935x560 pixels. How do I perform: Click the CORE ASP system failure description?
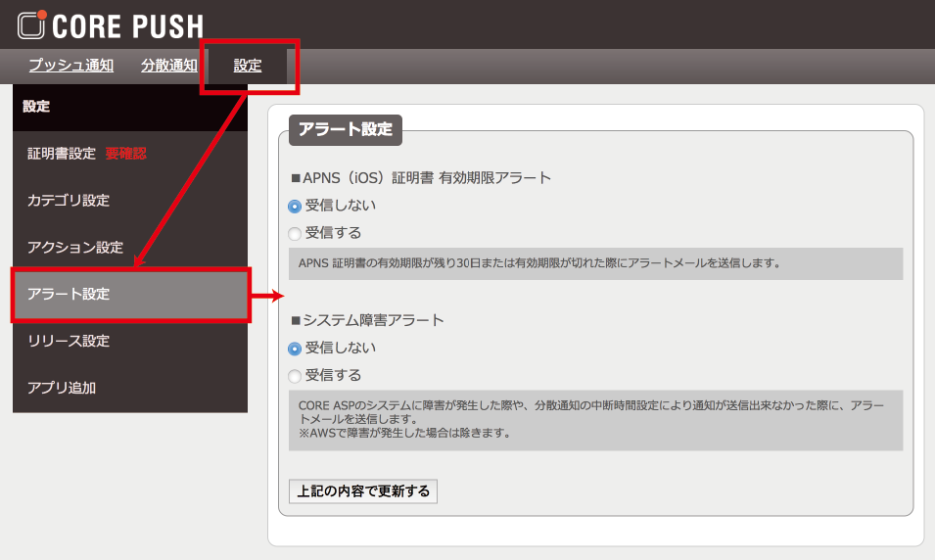point(595,420)
